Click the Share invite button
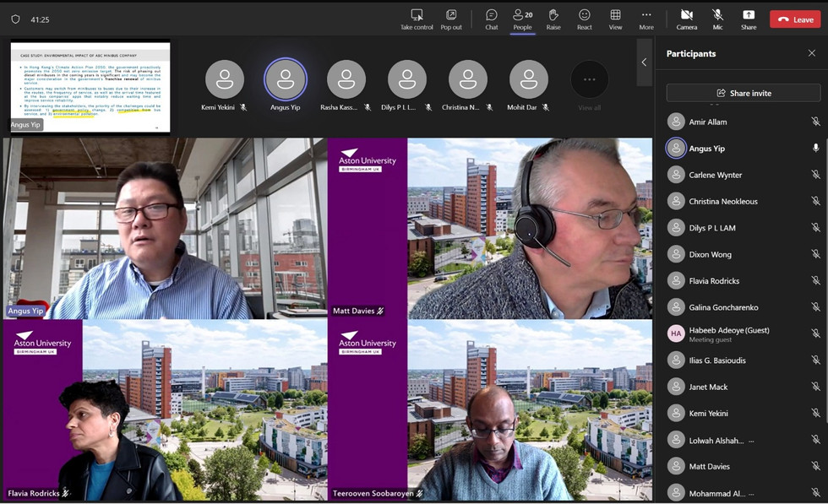The image size is (828, 504). point(743,93)
